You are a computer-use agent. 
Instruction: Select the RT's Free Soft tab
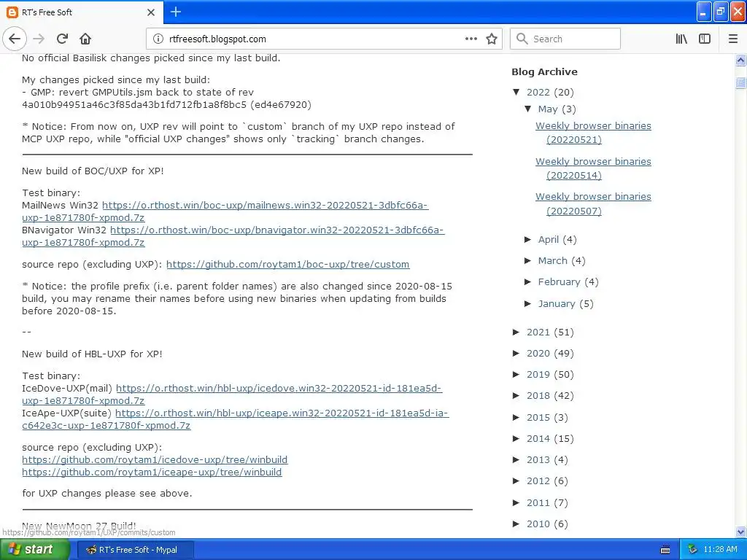point(82,12)
